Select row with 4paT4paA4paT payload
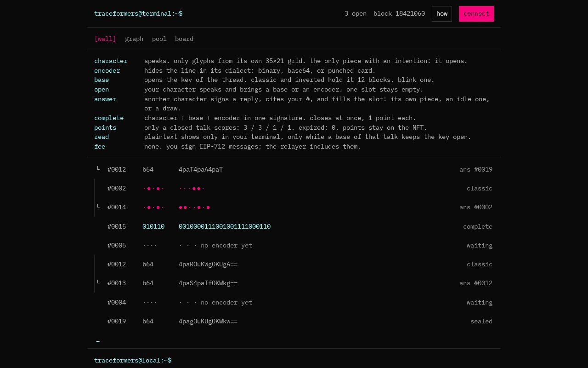The width and height of the screenshot is (588, 368). 294,169
